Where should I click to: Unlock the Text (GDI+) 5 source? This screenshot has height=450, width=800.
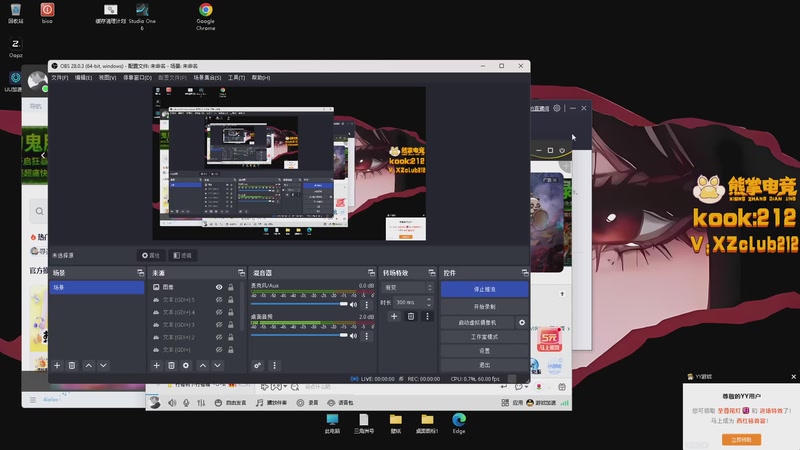tap(231, 300)
